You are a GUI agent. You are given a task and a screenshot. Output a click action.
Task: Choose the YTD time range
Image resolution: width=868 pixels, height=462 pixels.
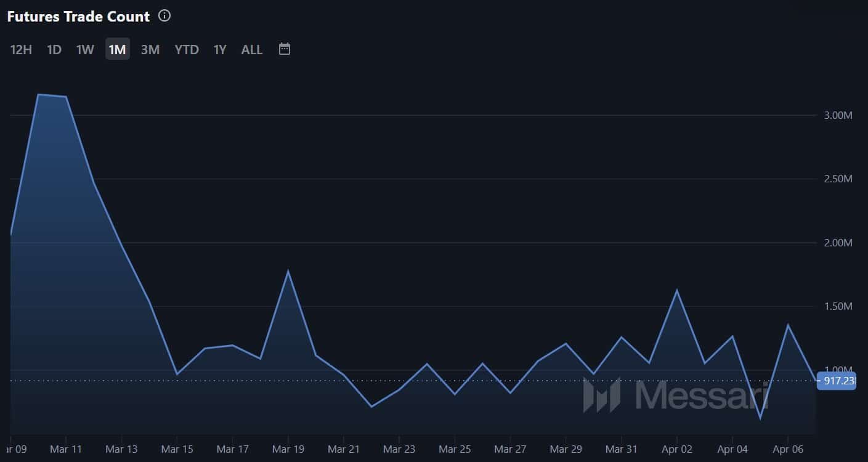tap(187, 49)
